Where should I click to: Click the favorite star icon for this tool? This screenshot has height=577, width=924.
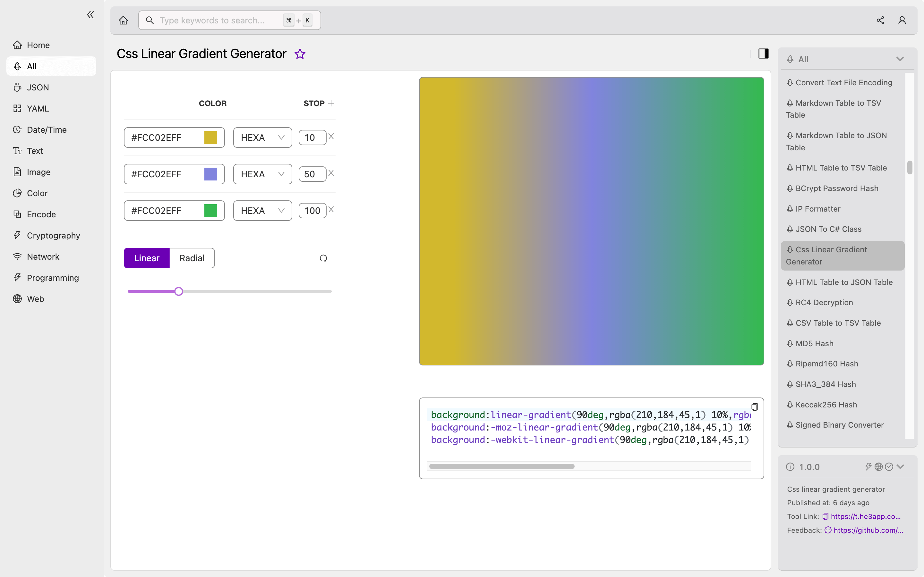(300, 54)
